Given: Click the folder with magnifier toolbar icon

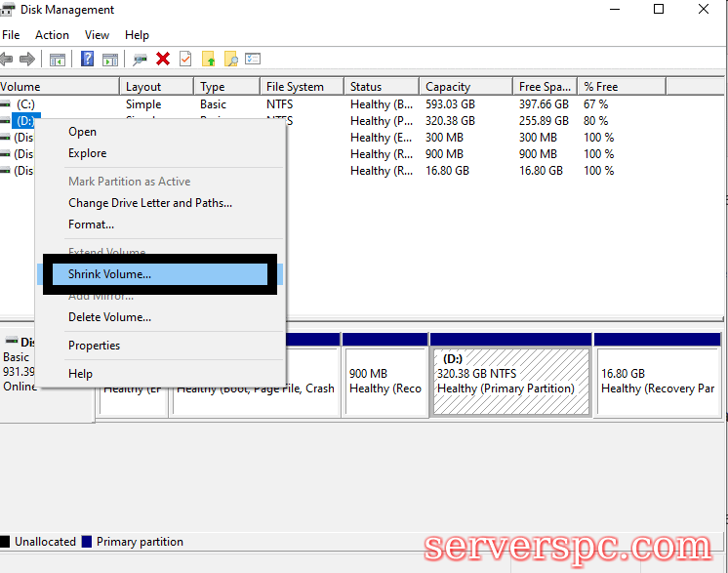Looking at the screenshot, I should tap(230, 59).
